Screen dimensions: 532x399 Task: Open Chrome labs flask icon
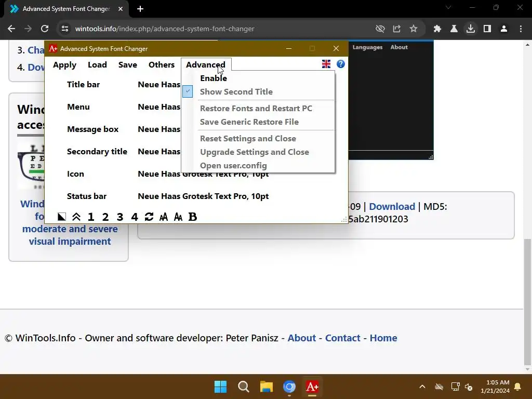point(454,29)
